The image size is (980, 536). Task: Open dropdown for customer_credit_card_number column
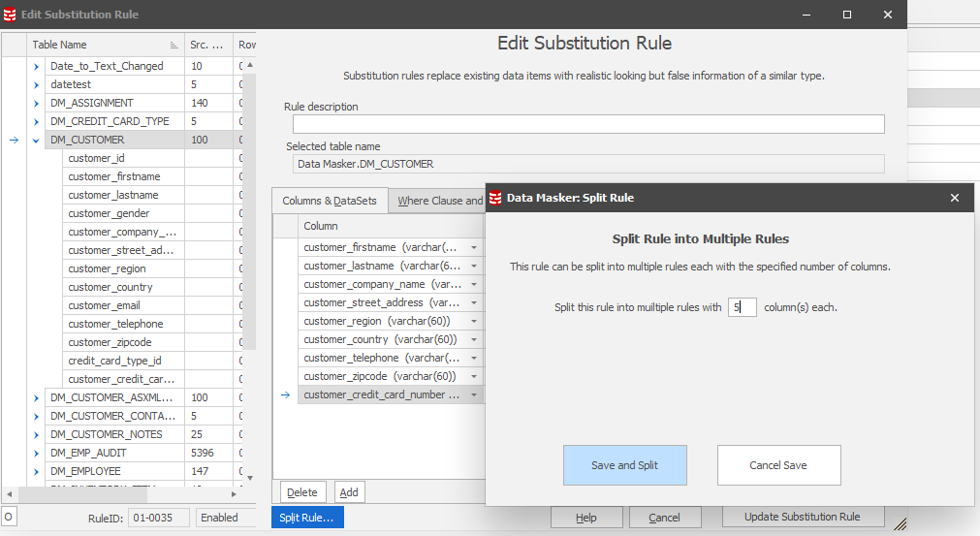click(x=474, y=394)
